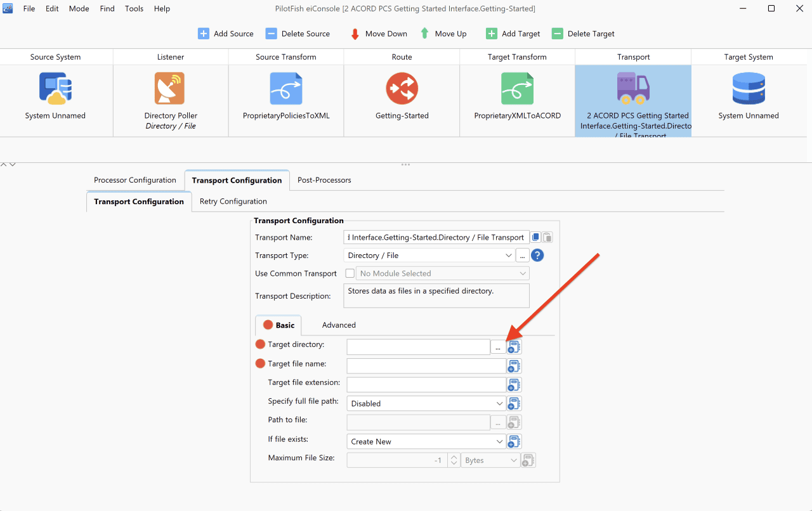Open the Tools menu

pyautogui.click(x=134, y=9)
